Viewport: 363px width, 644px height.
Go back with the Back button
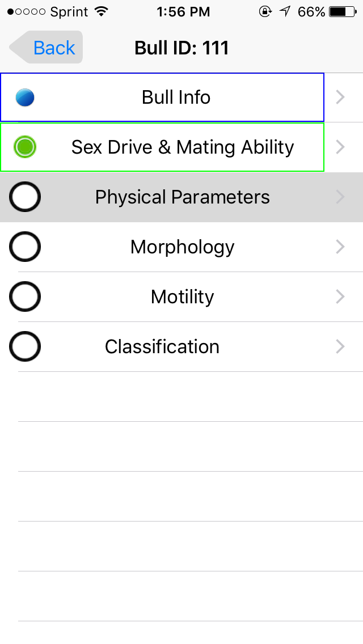tap(48, 48)
